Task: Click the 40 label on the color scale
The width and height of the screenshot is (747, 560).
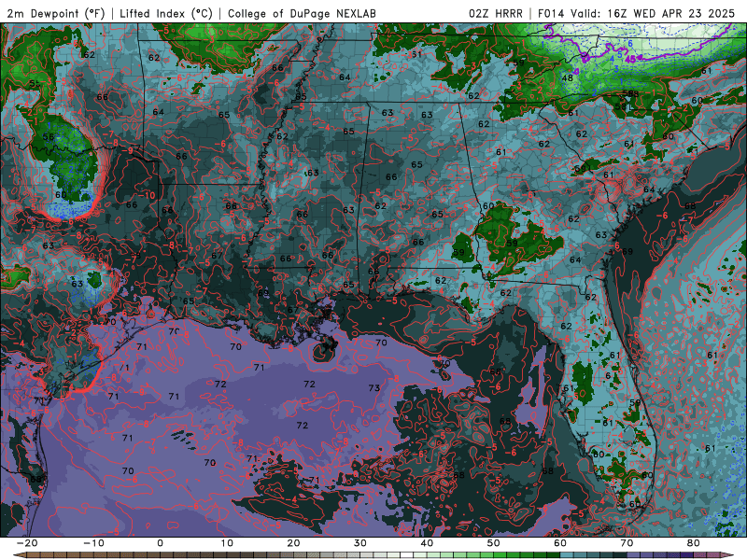Action: [427, 543]
